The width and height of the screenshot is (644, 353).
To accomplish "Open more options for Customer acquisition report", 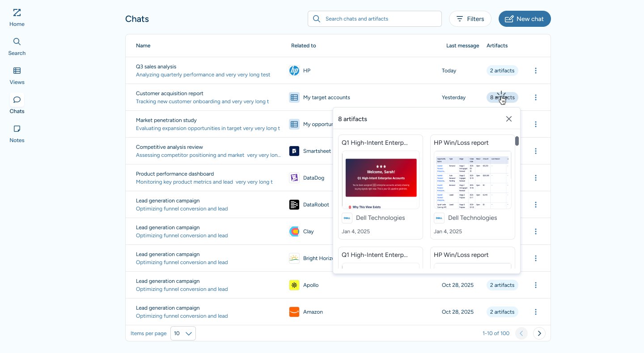I will tap(536, 97).
